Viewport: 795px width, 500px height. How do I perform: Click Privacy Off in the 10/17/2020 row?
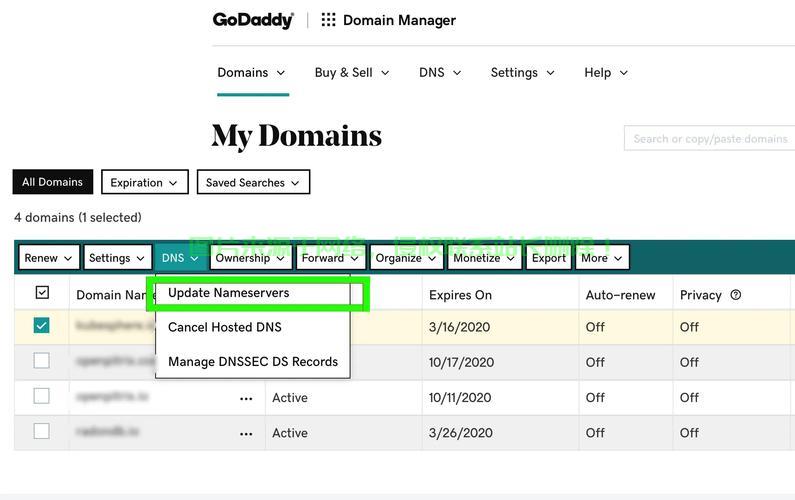(x=689, y=362)
